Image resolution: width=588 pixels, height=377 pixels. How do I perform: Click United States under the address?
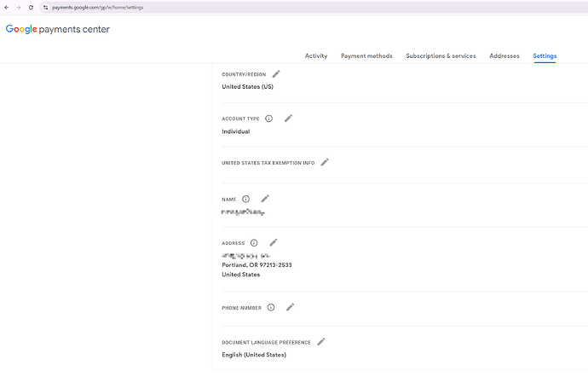point(241,275)
